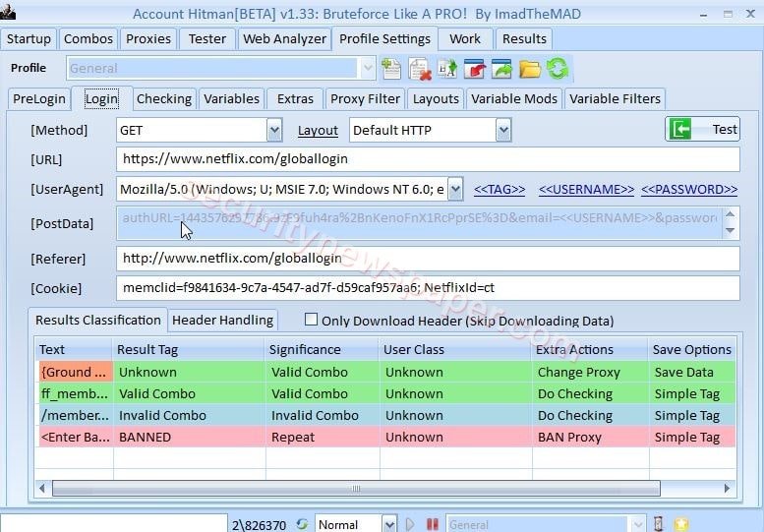Switch to the Header Handling tab
764x532 pixels.
(x=222, y=320)
